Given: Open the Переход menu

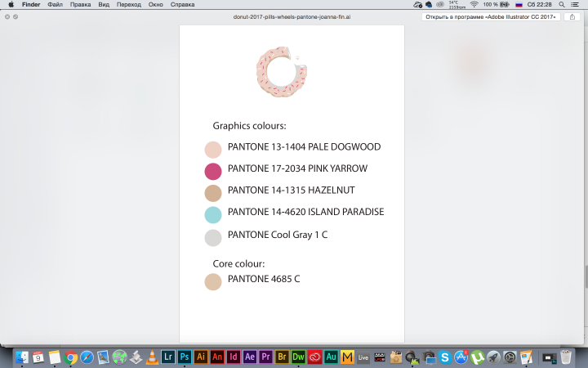Looking at the screenshot, I should tap(129, 5).
